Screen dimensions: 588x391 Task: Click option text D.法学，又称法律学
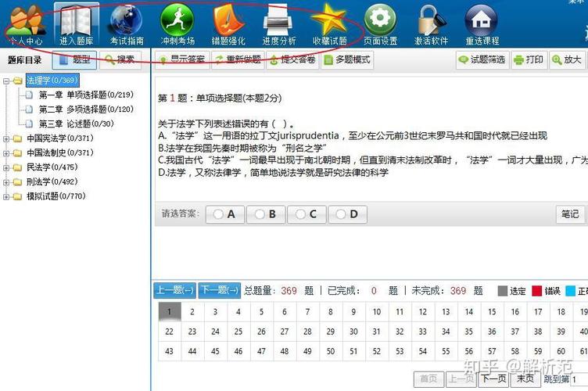coord(273,173)
